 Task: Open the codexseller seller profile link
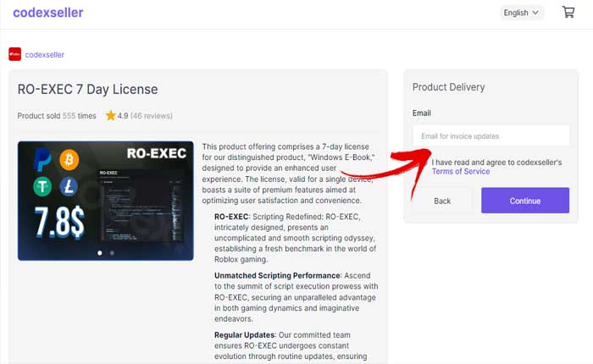tap(44, 54)
